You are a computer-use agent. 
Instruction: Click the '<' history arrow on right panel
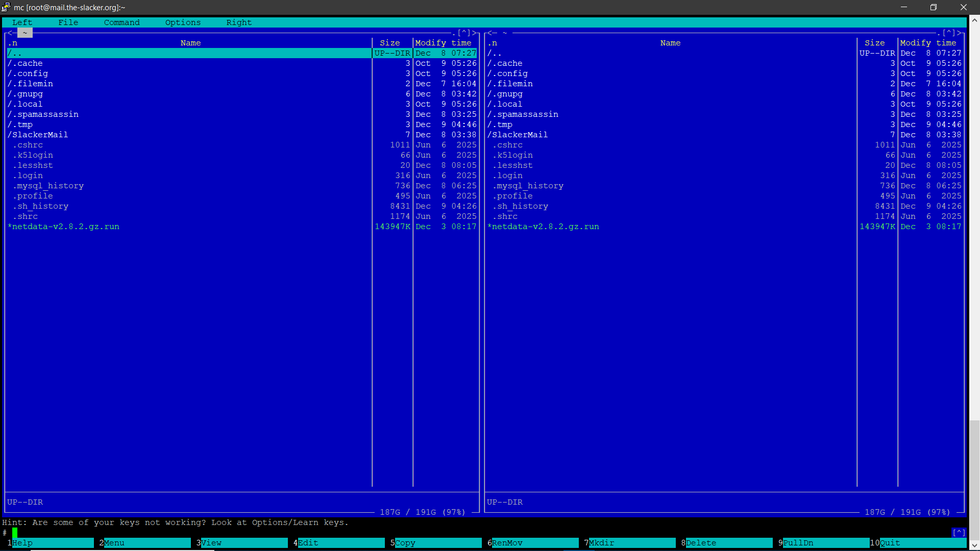(x=488, y=33)
